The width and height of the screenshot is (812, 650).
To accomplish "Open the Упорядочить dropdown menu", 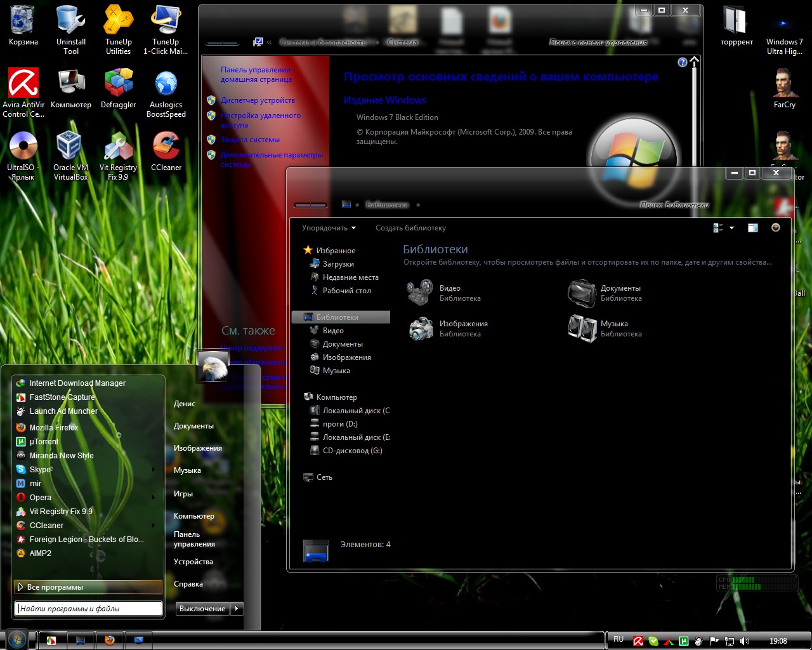I will point(329,228).
